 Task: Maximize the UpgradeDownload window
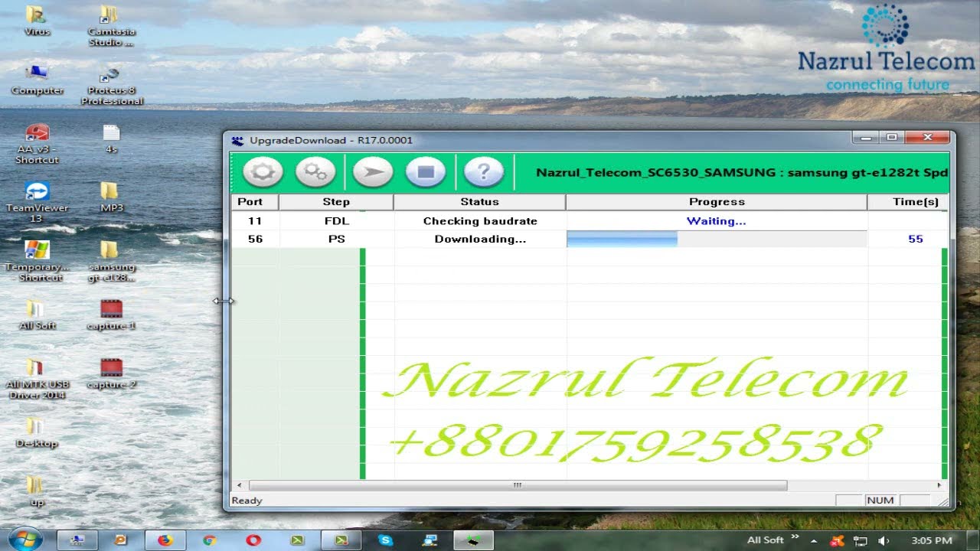[891, 138]
